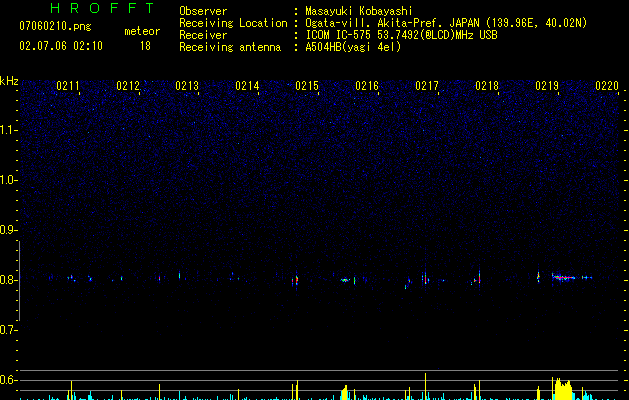
Task: Click the 0.8 kHz frequency label
Action: click(x=7, y=280)
